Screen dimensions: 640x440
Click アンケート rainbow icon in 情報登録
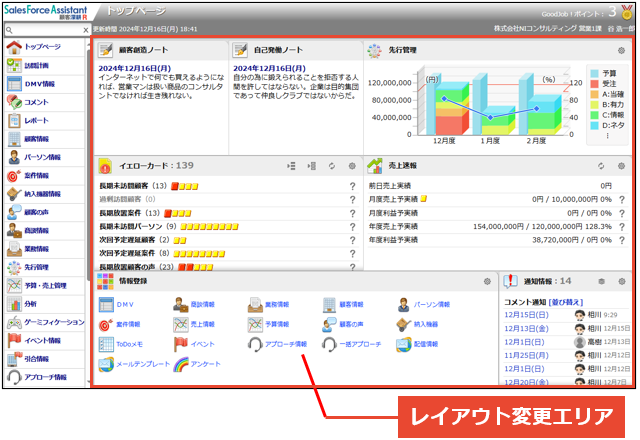point(181,364)
